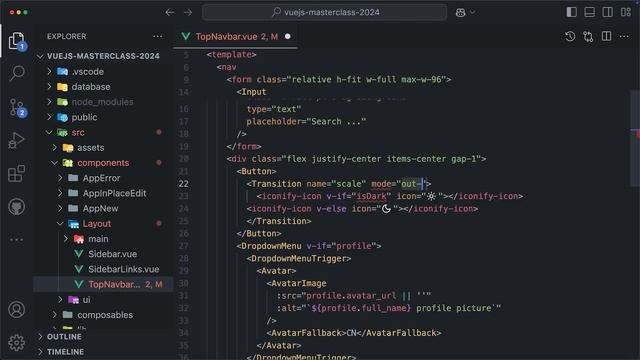Open the Copilot dropdown arrow
This screenshot has height=360, width=640.
(473, 12)
